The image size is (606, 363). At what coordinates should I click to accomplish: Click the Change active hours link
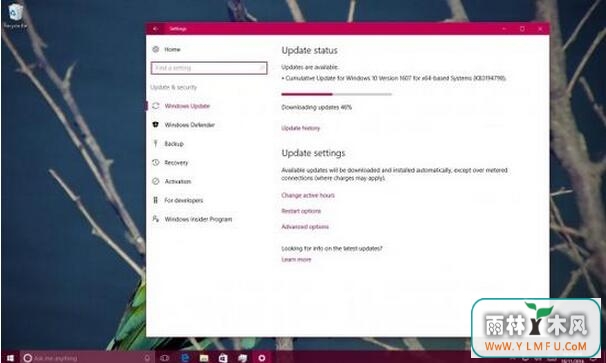point(308,195)
